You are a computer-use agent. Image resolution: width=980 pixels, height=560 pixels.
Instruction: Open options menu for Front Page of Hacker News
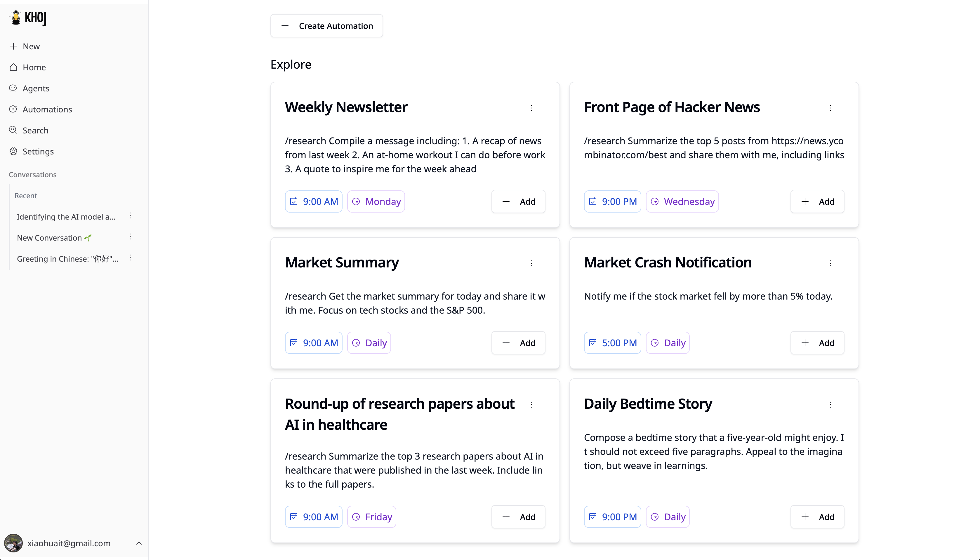pos(830,108)
